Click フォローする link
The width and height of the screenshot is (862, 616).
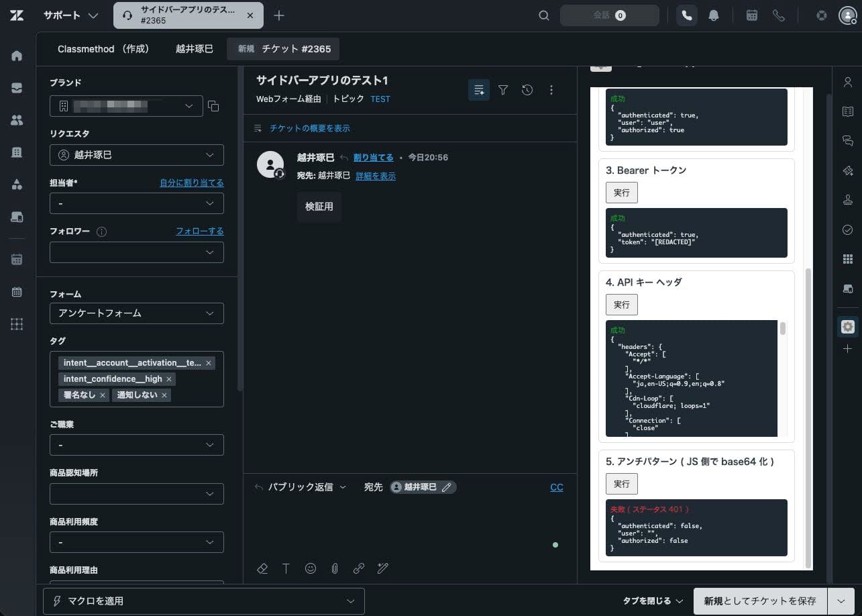[x=200, y=231]
